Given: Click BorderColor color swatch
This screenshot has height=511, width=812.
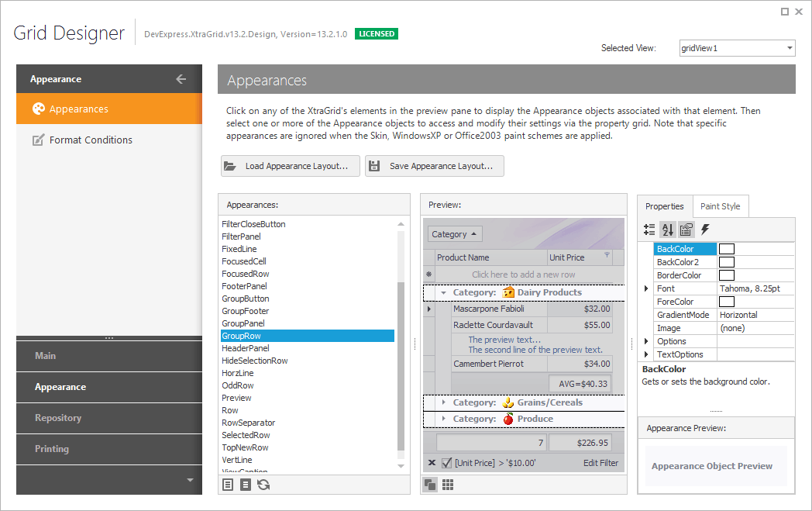Looking at the screenshot, I should click(x=727, y=275).
